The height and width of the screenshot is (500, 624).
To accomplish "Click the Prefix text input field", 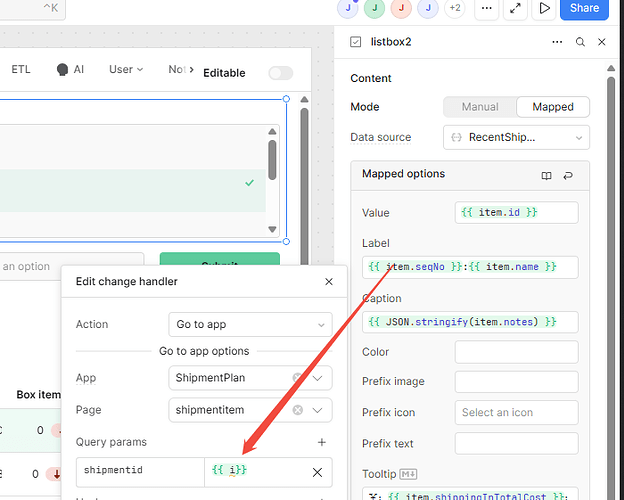I will coord(516,443).
